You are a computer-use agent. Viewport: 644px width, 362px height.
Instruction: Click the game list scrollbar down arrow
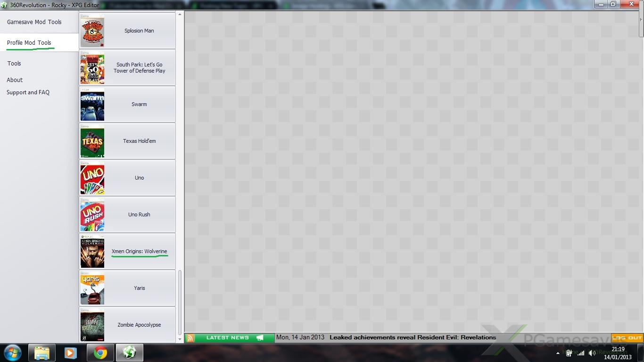pyautogui.click(x=180, y=339)
